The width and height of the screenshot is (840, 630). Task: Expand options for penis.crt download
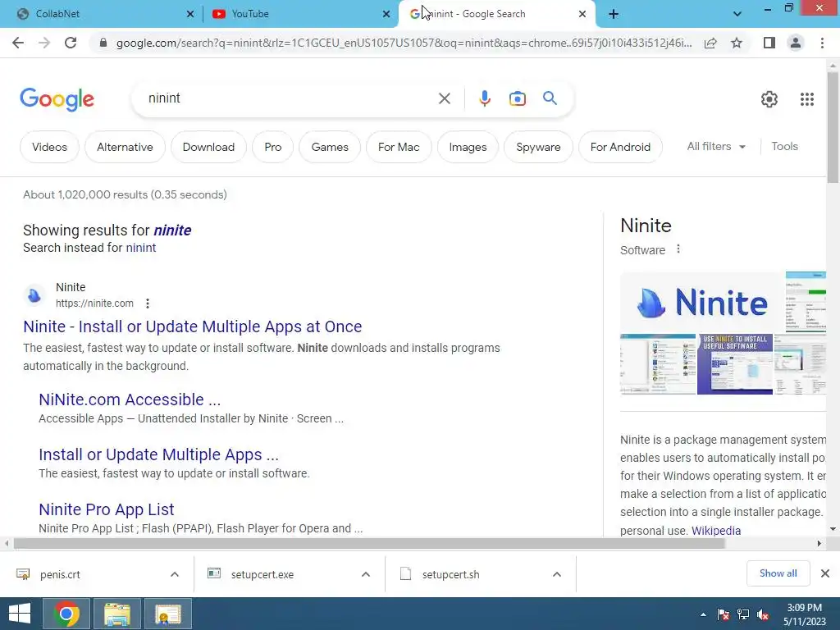[175, 574]
